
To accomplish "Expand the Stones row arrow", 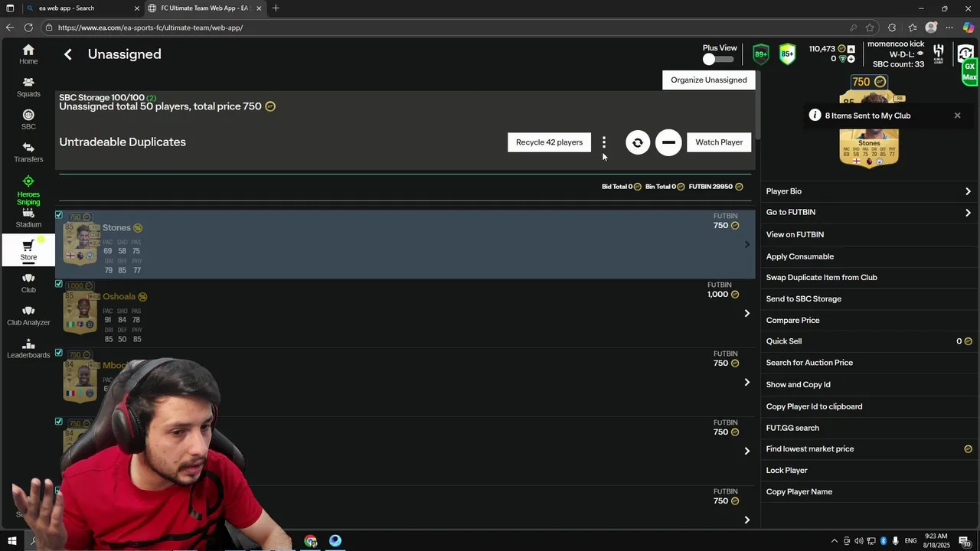I will point(747,244).
